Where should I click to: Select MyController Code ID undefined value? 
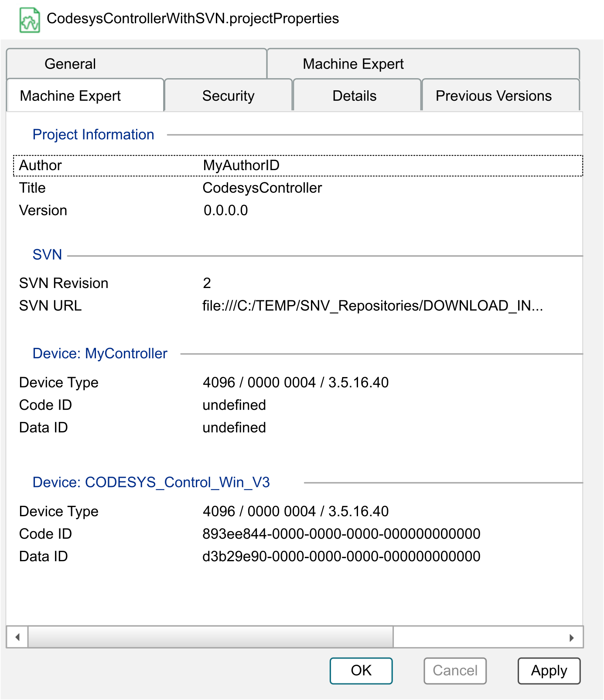[x=234, y=405]
